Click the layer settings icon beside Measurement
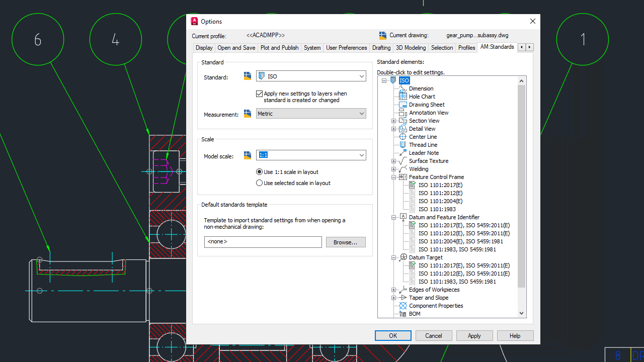This screenshot has height=362, width=644. (247, 114)
